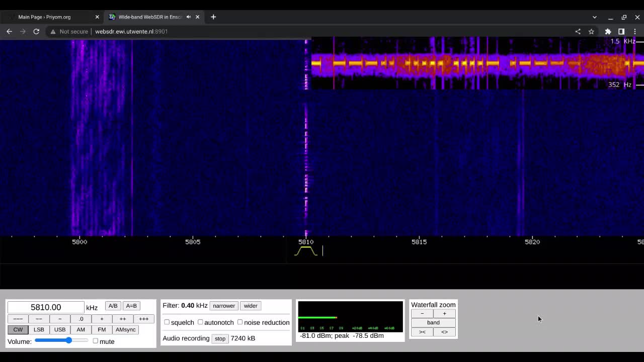644x362 pixels.
Task: Tune down with double minus button
Action: tap(39, 319)
